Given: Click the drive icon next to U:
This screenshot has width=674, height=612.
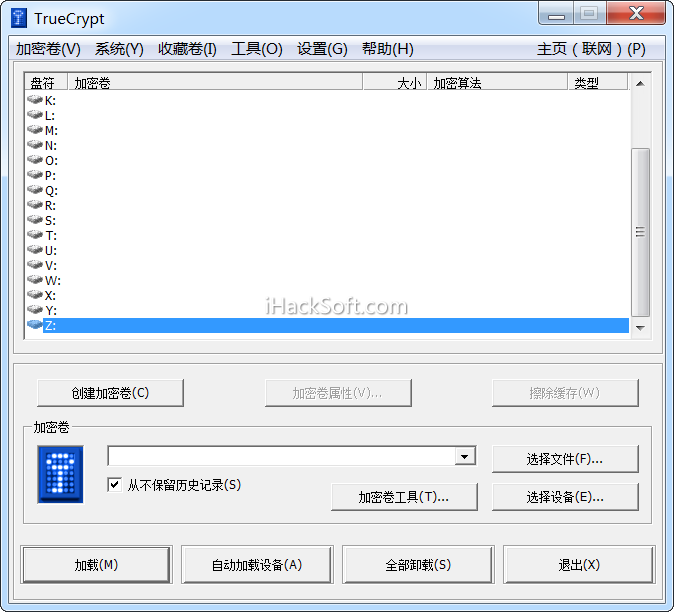Looking at the screenshot, I should (x=34, y=250).
